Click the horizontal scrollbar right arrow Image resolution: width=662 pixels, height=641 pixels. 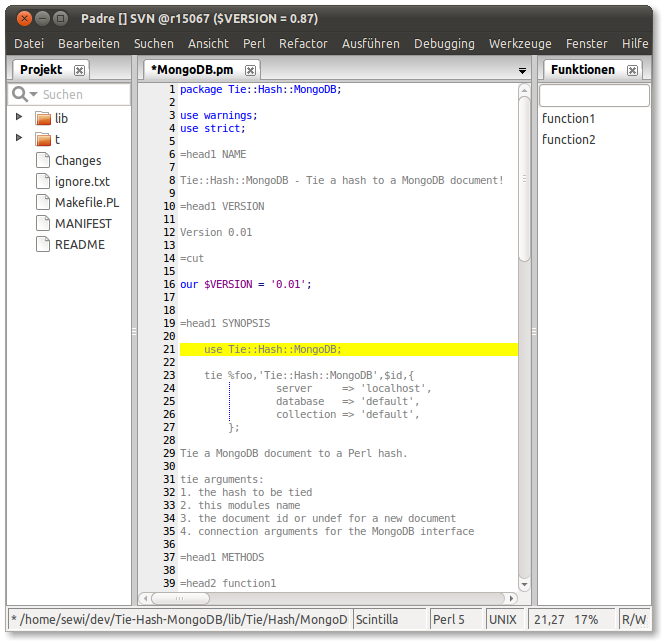[511, 598]
